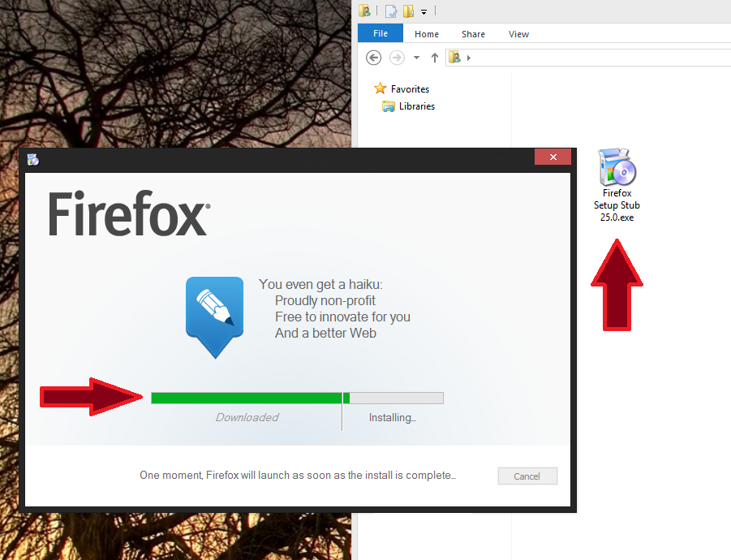Click the Explorer window folder icon in title bar

[x=364, y=11]
